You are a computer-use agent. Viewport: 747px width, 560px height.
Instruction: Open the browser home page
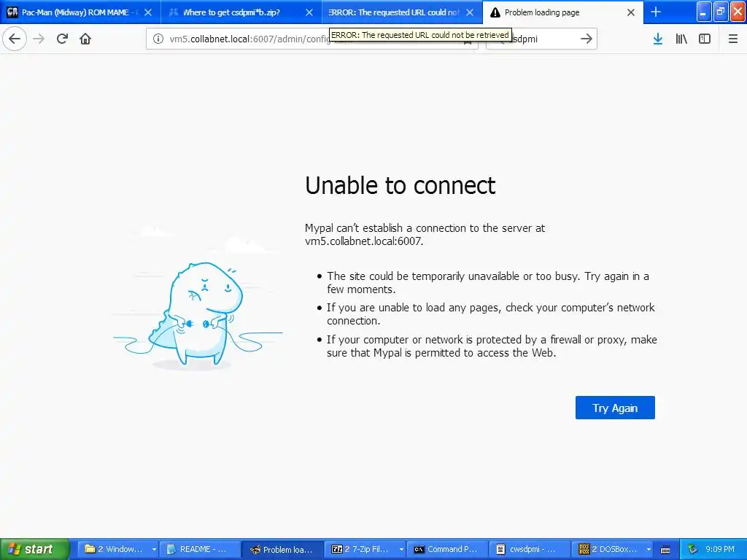click(85, 39)
